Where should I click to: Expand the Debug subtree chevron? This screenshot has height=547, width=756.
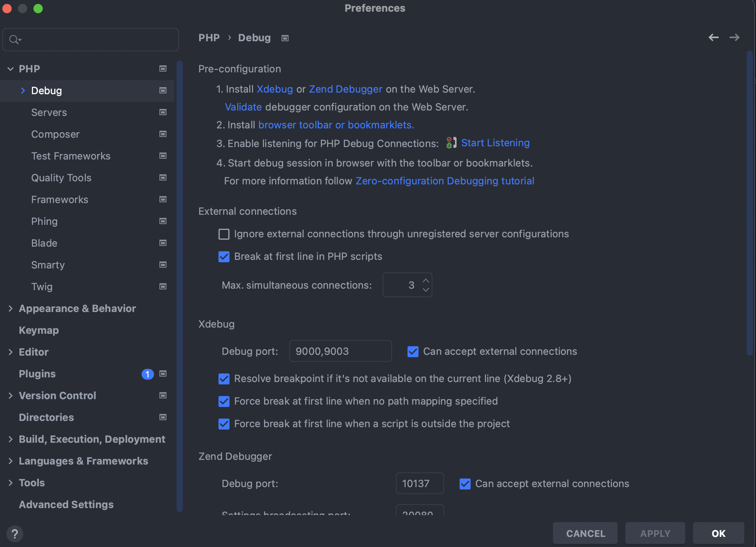[x=23, y=91]
